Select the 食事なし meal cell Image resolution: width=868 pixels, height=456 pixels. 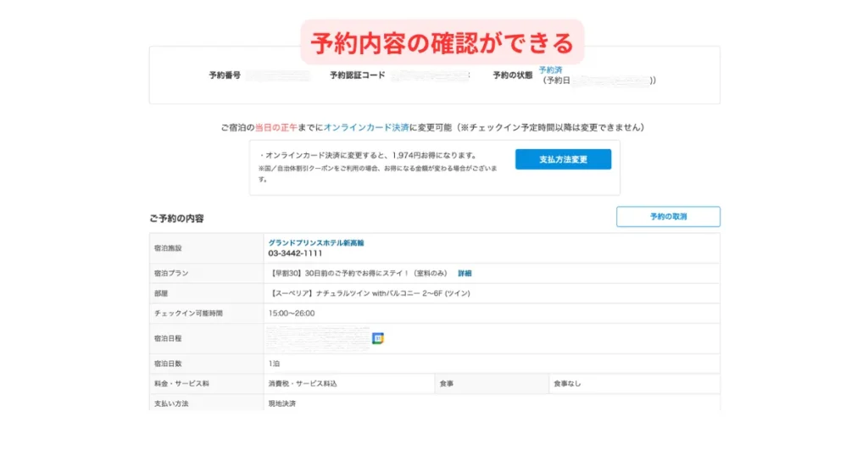click(567, 383)
